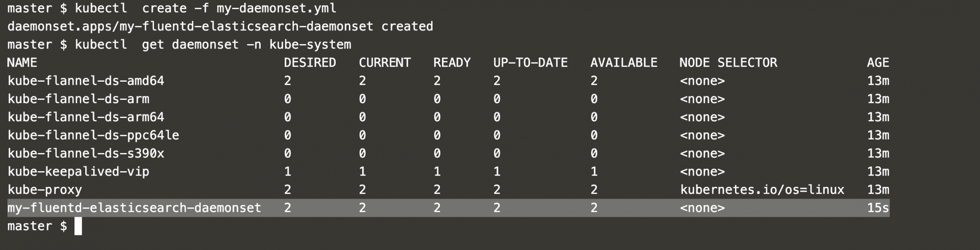
Task: Click the highlighted my-fluentd-elasticsearch-daemonset name
Action: (134, 208)
